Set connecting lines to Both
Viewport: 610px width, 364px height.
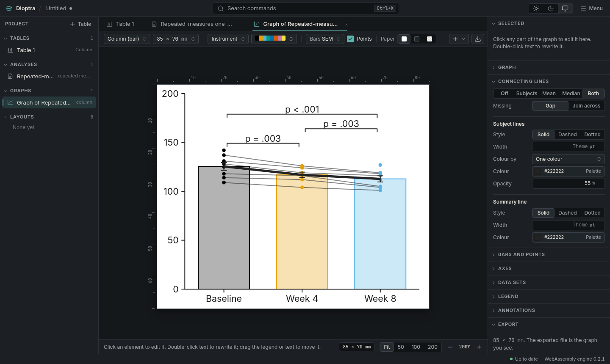point(593,94)
